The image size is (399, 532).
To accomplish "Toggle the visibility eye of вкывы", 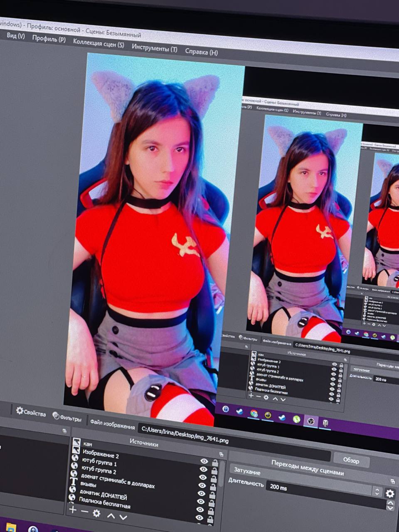I will point(201,501).
